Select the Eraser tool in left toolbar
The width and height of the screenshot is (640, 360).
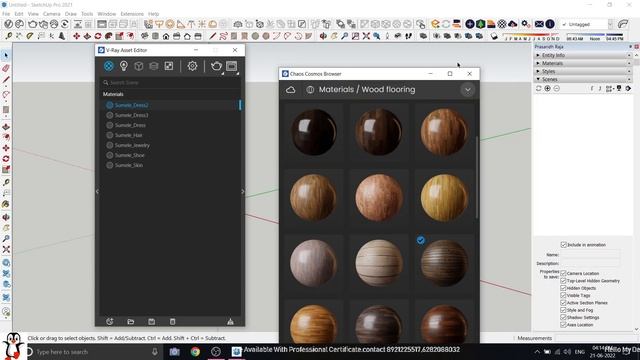[6, 68]
